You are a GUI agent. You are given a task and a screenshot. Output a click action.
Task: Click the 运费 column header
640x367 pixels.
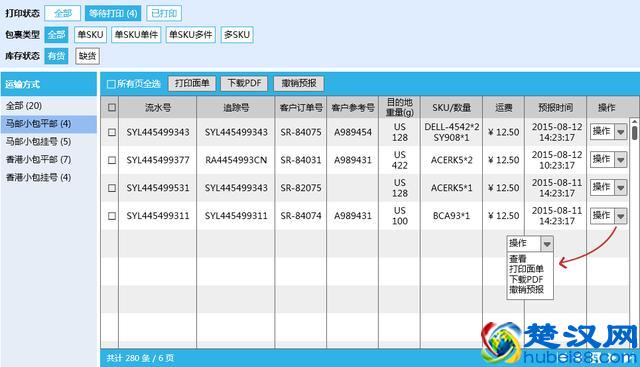click(x=504, y=107)
